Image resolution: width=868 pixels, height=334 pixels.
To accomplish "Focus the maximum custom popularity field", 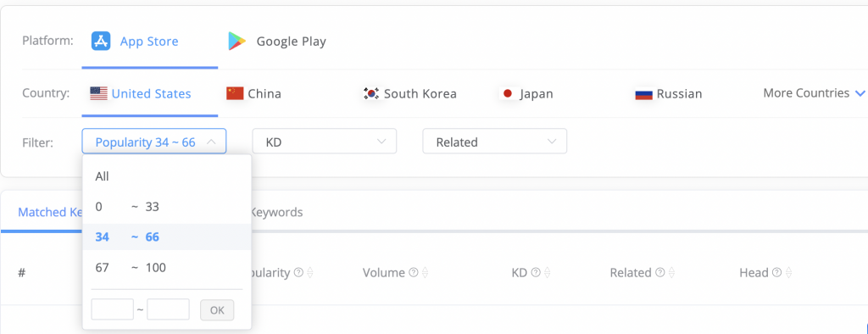I will point(169,309).
